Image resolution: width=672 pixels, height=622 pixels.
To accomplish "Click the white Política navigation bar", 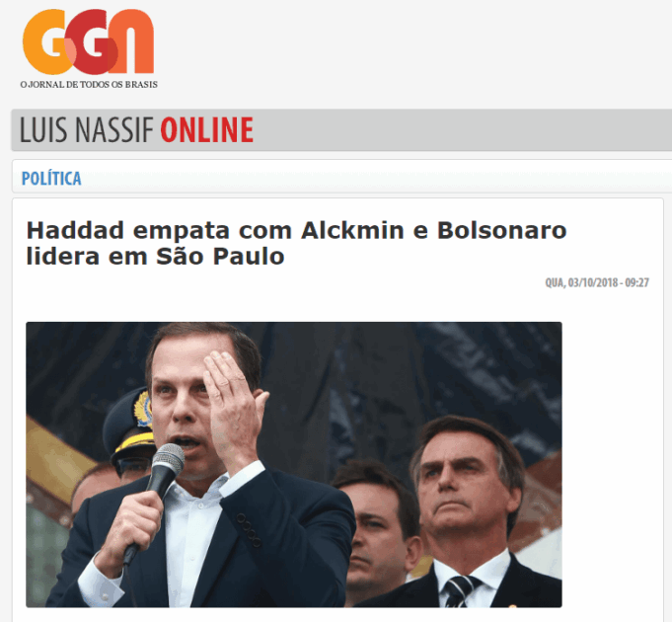I will 341,176.
